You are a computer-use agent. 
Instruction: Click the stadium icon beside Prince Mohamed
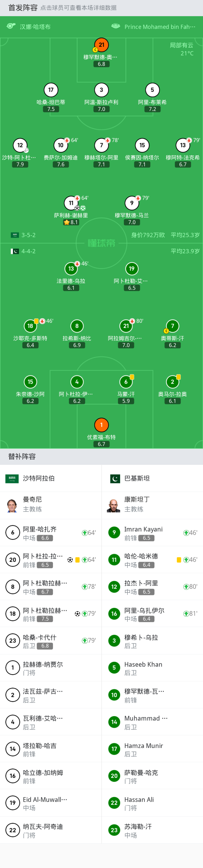[116, 26]
